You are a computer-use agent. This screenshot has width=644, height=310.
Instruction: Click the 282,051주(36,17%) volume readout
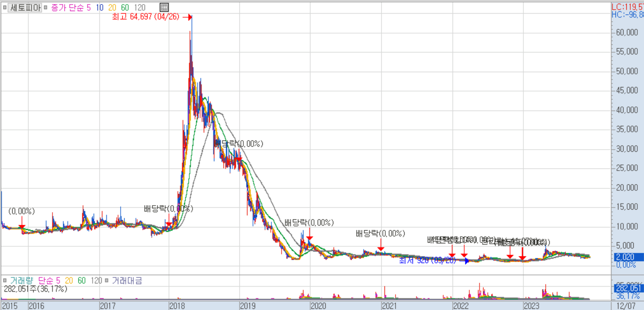35,289
